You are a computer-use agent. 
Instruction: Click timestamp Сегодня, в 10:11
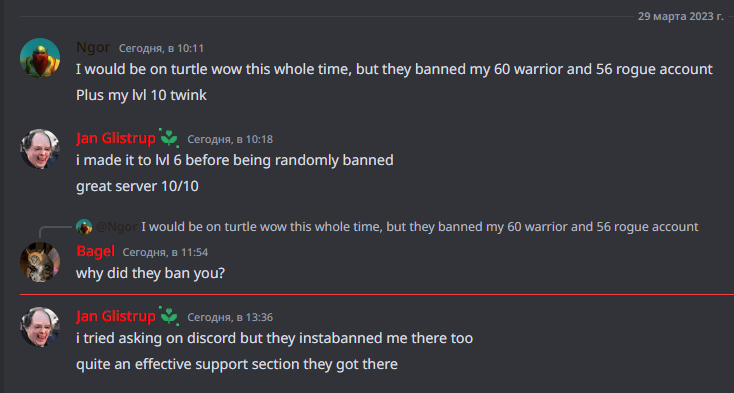click(x=161, y=48)
